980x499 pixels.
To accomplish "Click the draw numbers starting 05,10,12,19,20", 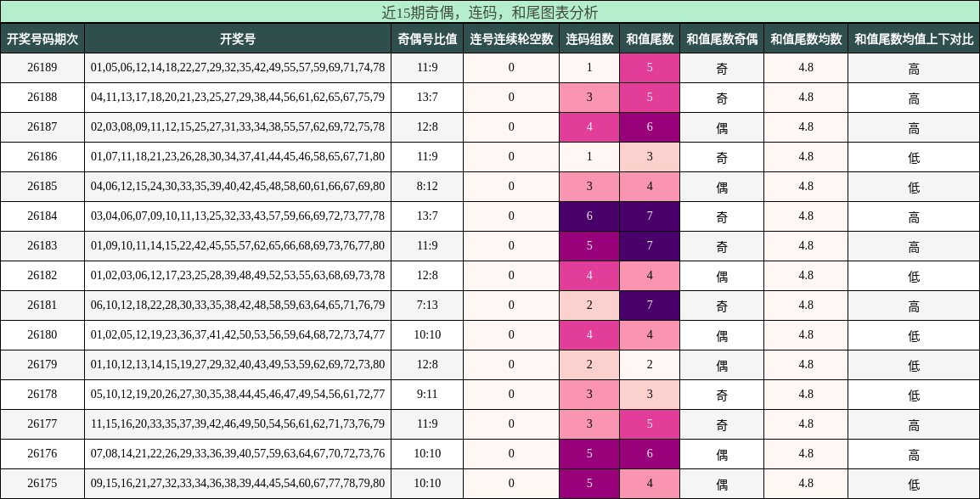I will click(238, 394).
